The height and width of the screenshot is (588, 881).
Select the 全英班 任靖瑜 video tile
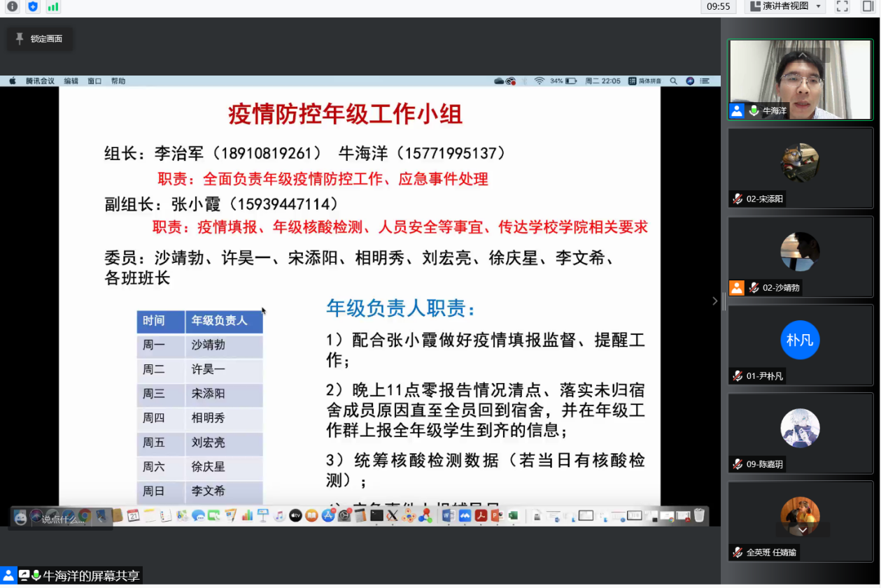coord(800,517)
